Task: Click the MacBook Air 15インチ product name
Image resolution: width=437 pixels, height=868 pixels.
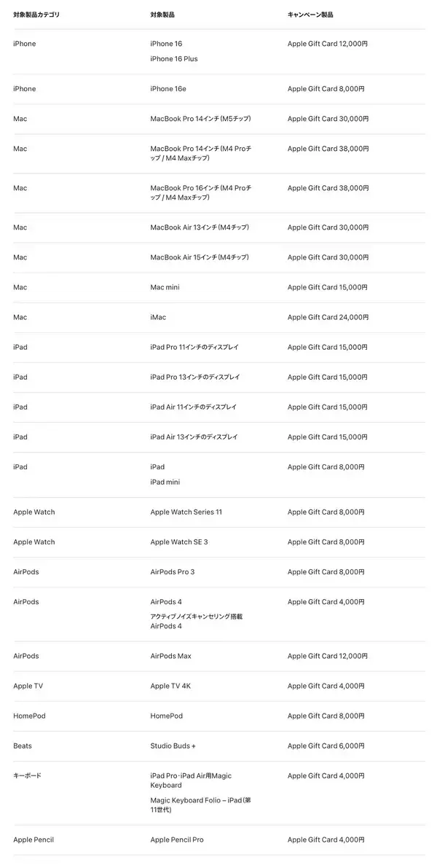Action: pyautogui.click(x=200, y=257)
